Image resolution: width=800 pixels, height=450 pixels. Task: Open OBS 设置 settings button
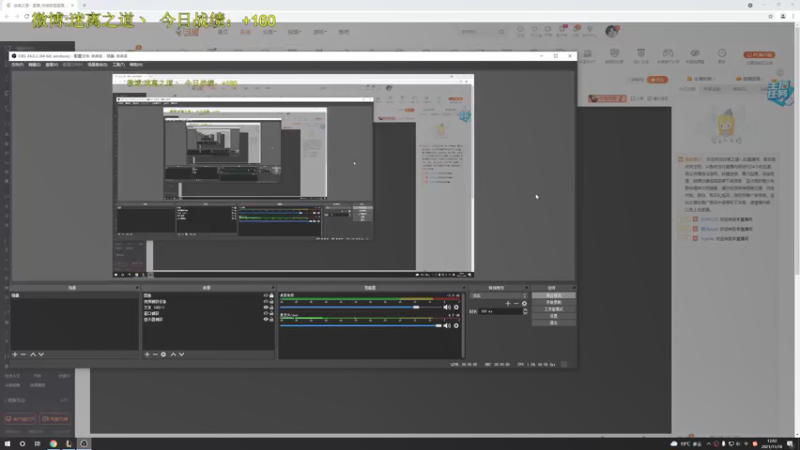pyautogui.click(x=554, y=316)
